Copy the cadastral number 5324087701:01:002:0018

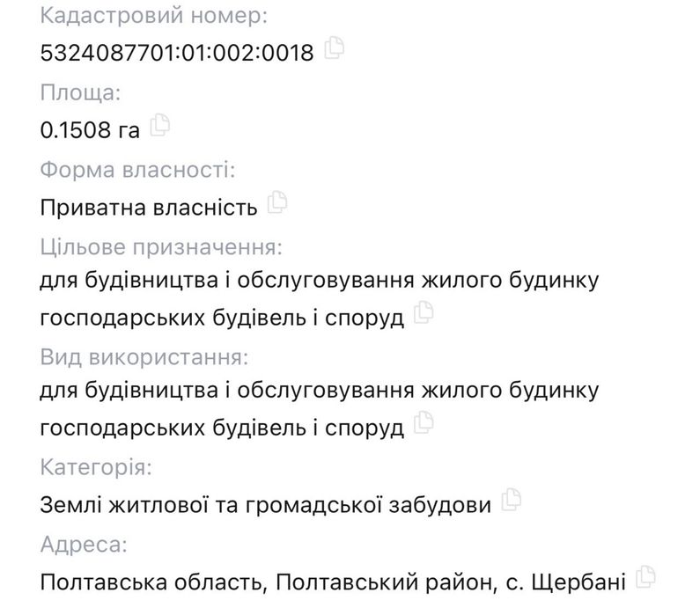335,49
